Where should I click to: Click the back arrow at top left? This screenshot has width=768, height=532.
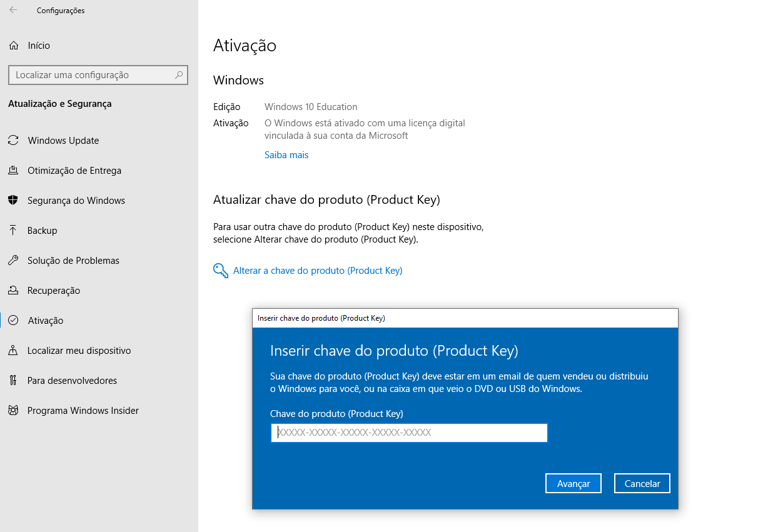point(13,10)
